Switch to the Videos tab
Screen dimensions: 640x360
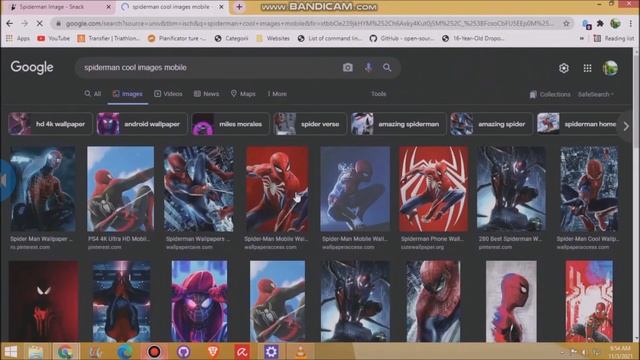(x=168, y=94)
